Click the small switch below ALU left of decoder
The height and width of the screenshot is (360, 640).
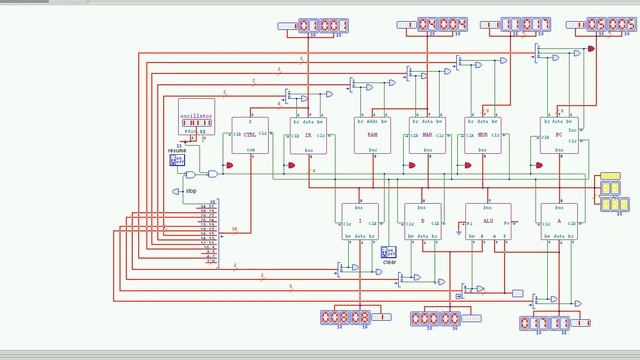pos(459,296)
